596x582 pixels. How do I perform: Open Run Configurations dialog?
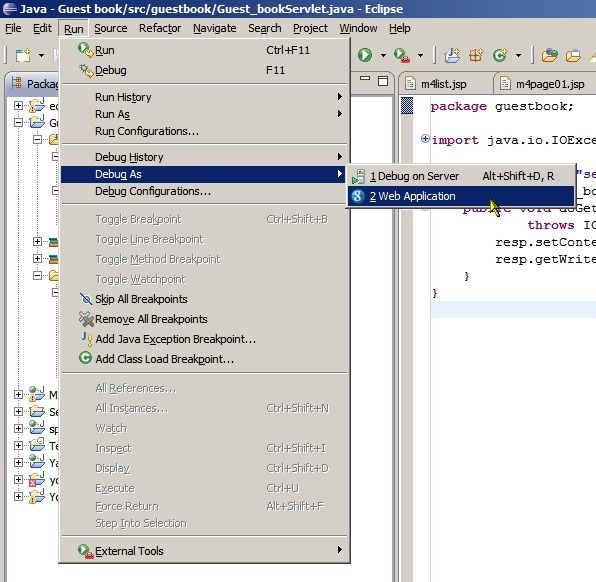pyautogui.click(x=204, y=131)
